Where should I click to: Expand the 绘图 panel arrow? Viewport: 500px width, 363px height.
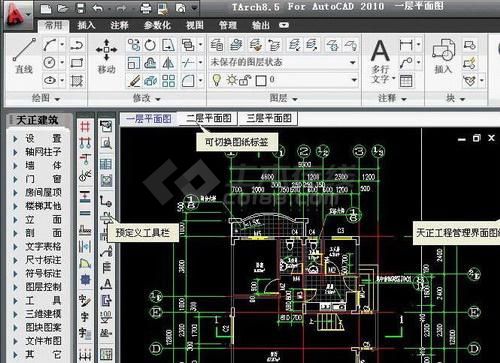(x=57, y=99)
